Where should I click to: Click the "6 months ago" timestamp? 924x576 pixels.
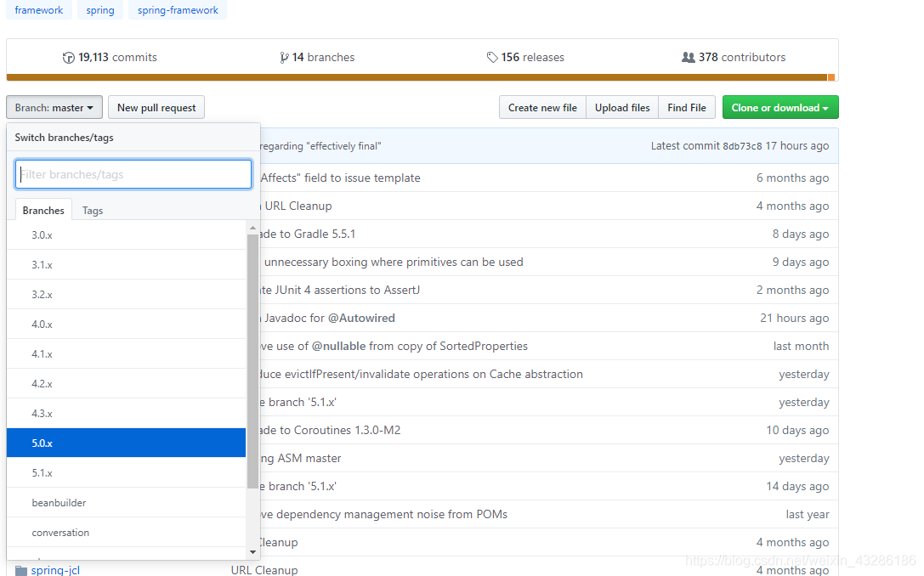[792, 178]
